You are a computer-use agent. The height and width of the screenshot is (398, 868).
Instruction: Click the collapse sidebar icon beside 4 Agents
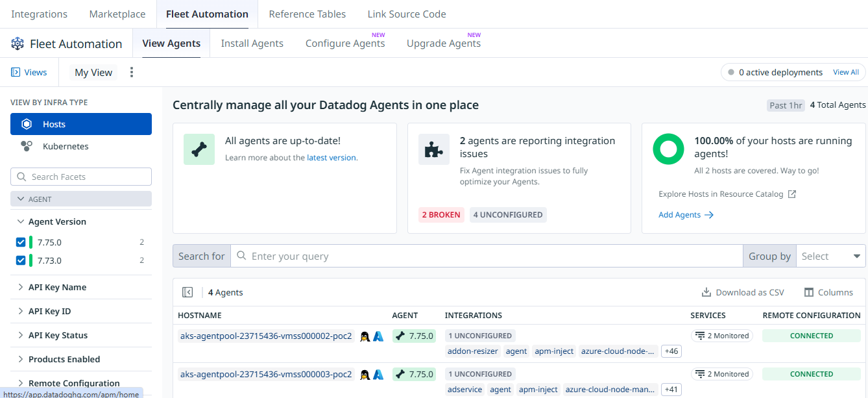(187, 292)
